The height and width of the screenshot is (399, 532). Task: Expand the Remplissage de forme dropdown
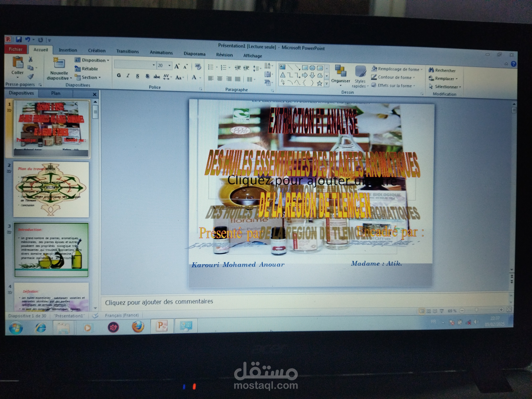[422, 69]
